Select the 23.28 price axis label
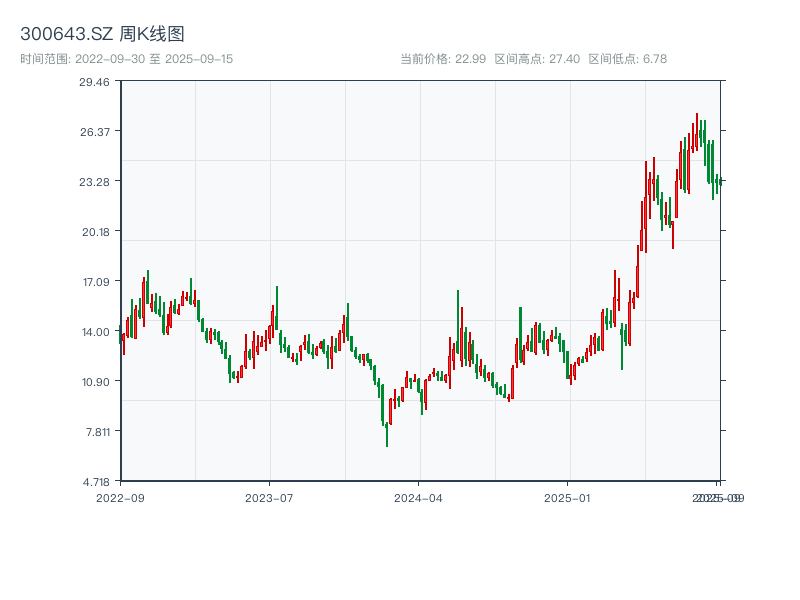The width and height of the screenshot is (800, 600). point(94,182)
